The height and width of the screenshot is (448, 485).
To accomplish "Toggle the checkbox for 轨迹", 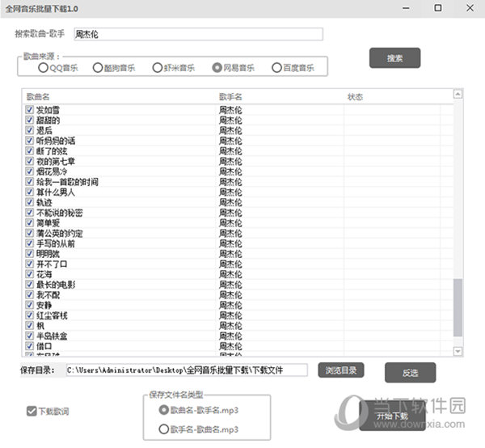I will [x=29, y=202].
